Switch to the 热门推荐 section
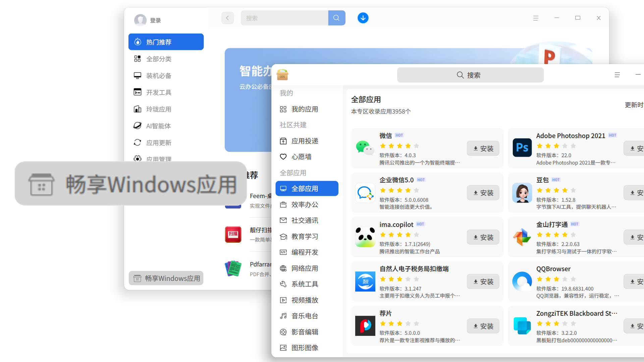The height and width of the screenshot is (362, 644). pos(159,42)
